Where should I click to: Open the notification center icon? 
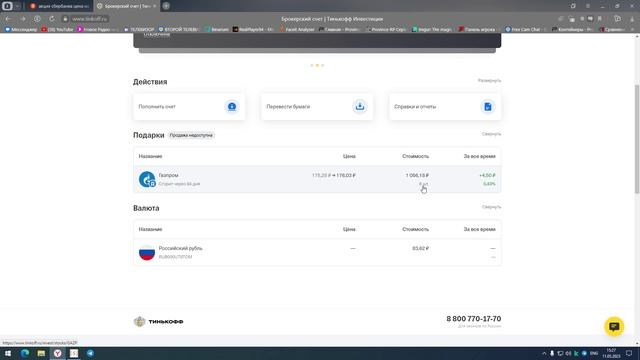click(629, 353)
